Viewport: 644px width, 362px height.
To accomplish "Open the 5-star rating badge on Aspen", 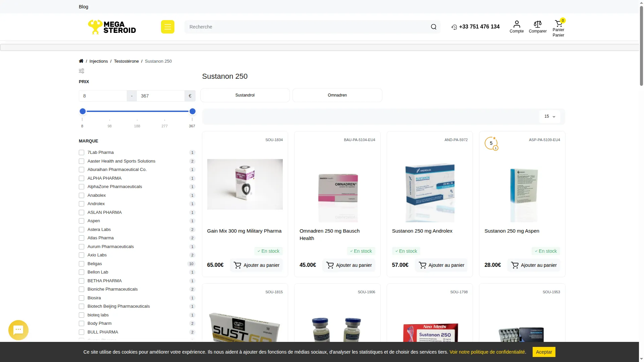I will (491, 143).
